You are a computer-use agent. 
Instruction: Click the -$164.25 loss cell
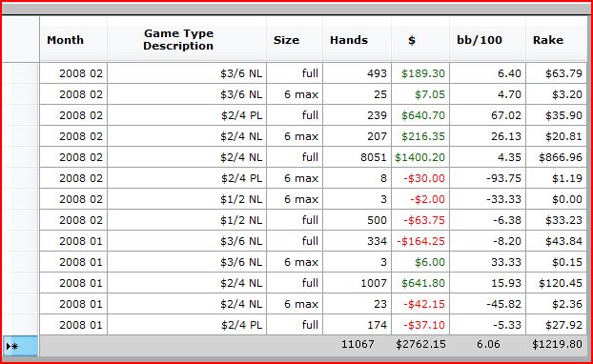pyautogui.click(x=420, y=241)
